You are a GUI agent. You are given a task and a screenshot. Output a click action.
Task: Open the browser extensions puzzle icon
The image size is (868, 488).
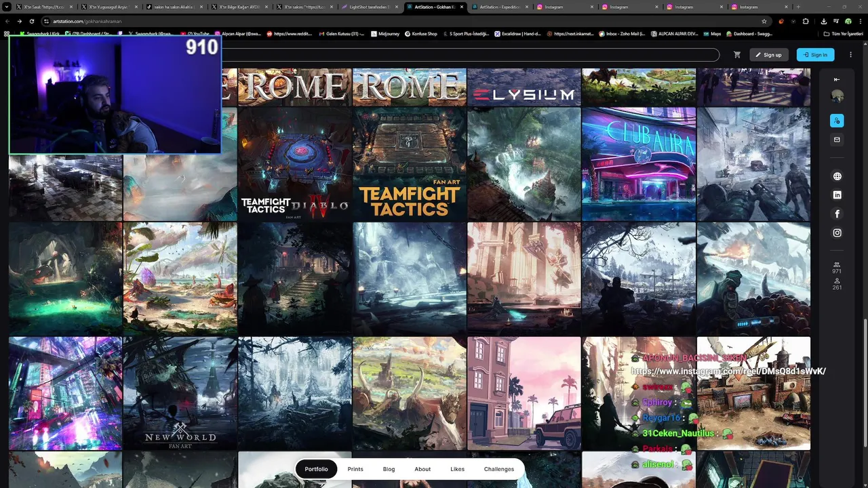tap(806, 21)
